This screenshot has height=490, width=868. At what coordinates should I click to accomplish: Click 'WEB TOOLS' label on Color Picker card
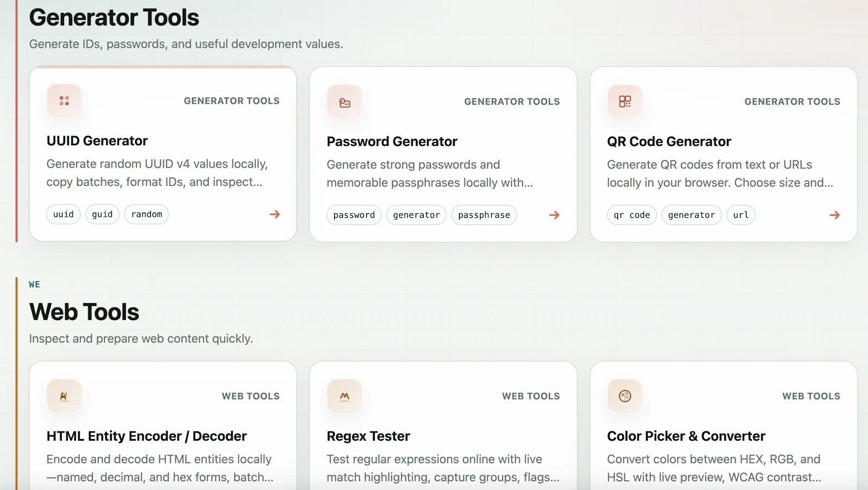click(x=812, y=396)
